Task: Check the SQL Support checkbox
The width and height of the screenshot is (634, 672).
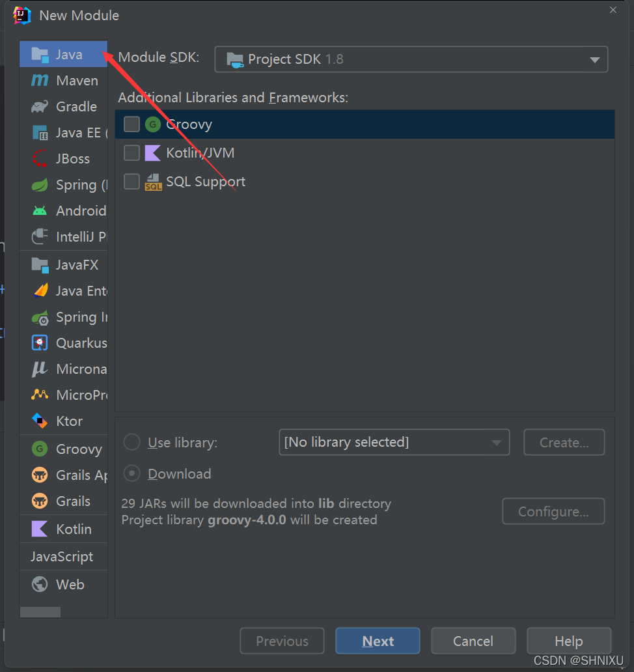Action: click(x=131, y=182)
